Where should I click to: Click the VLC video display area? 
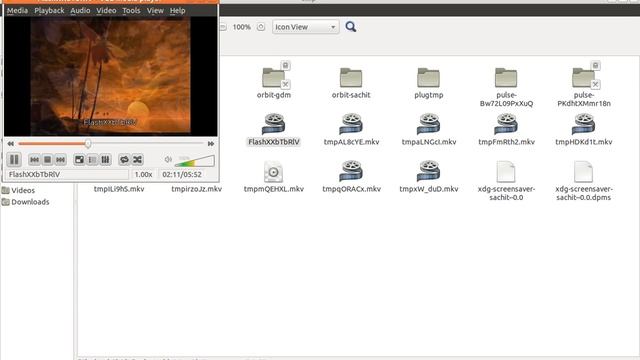111,76
